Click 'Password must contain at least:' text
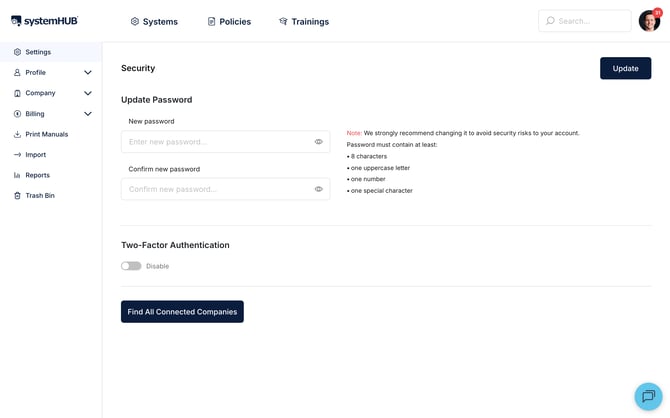Screen dimensions: 670x418 click(x=392, y=145)
